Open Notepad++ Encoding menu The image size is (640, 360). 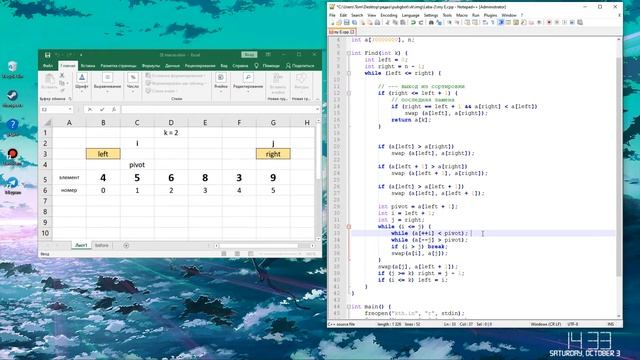point(389,15)
